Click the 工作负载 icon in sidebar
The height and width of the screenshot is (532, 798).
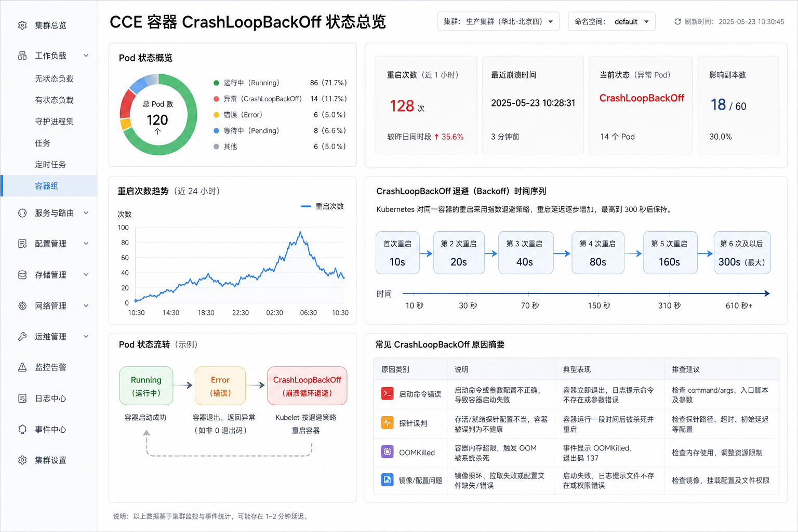(x=22, y=56)
